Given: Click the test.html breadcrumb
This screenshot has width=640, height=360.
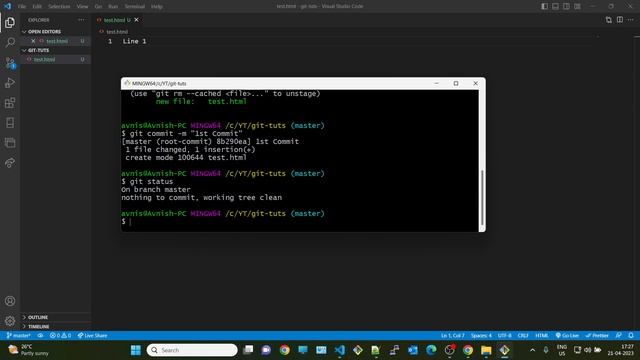Looking at the screenshot, I should pyautogui.click(x=117, y=31).
